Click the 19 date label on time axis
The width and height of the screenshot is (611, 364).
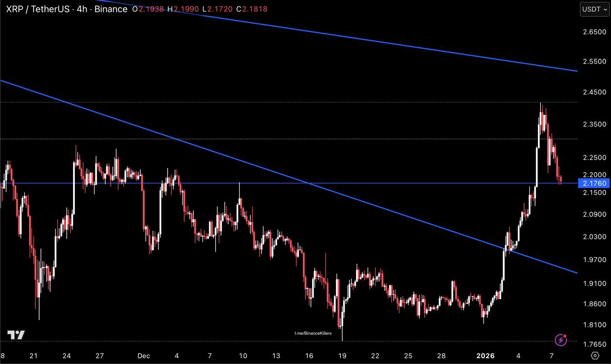(342, 355)
